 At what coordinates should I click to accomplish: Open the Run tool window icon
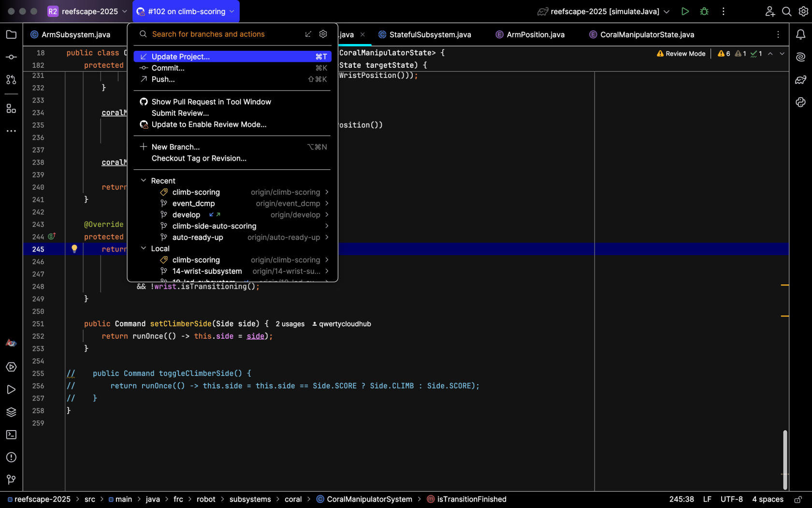pyautogui.click(x=11, y=389)
